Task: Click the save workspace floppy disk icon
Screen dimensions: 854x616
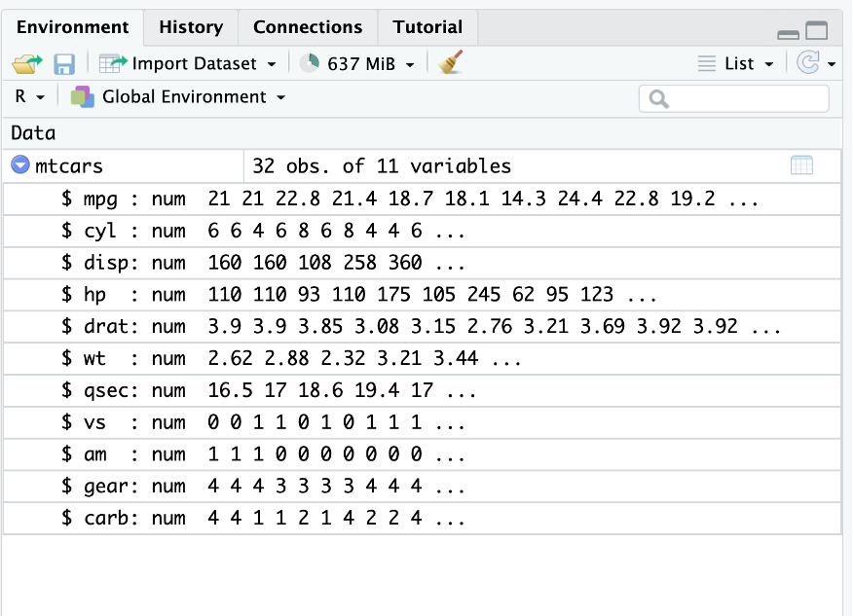Action: [x=64, y=64]
